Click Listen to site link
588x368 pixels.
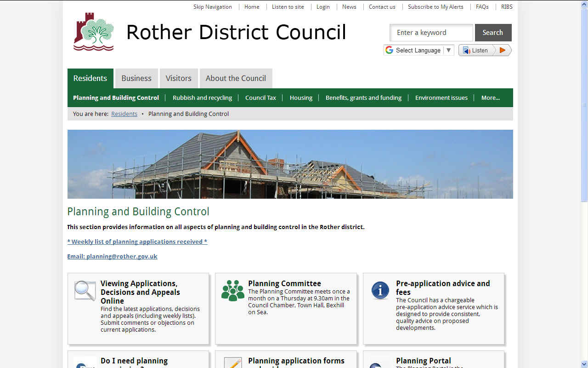click(288, 7)
